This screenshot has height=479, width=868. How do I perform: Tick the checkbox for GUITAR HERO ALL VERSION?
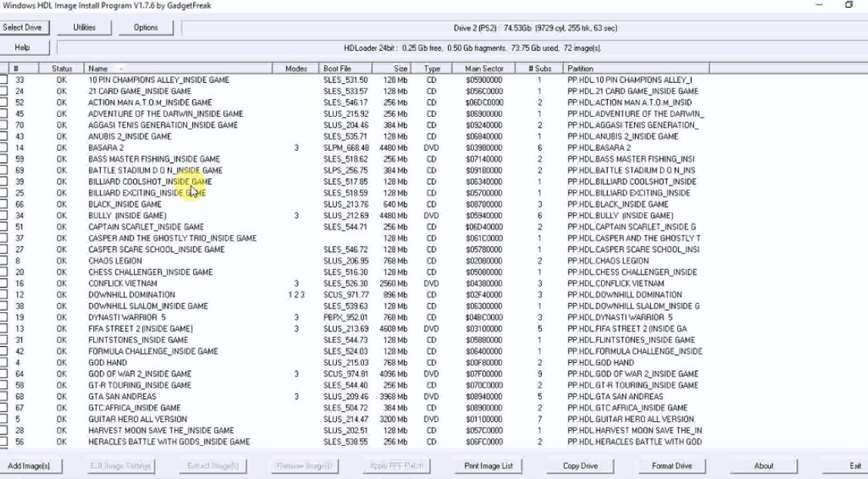4,419
